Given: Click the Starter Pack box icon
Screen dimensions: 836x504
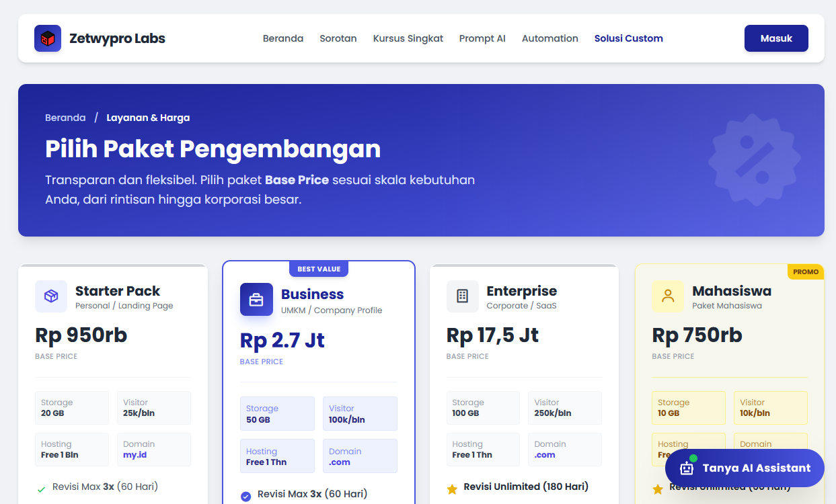Looking at the screenshot, I should pos(51,296).
